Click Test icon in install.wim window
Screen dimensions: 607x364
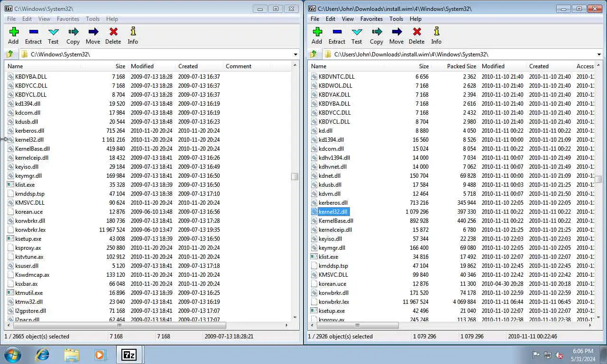357,32
